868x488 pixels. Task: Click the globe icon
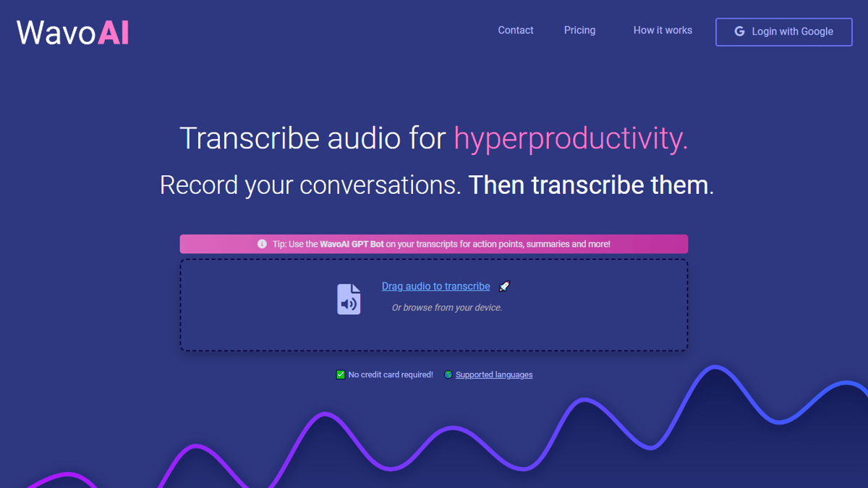(448, 375)
